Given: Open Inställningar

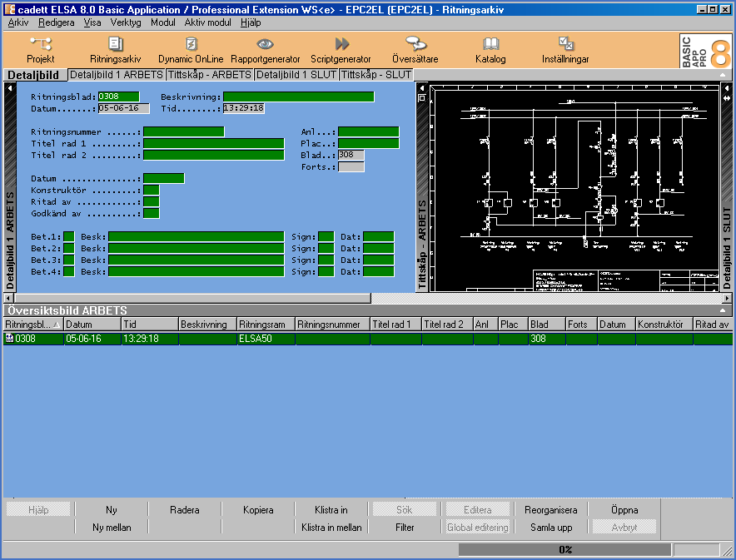Looking at the screenshot, I should coord(564,49).
